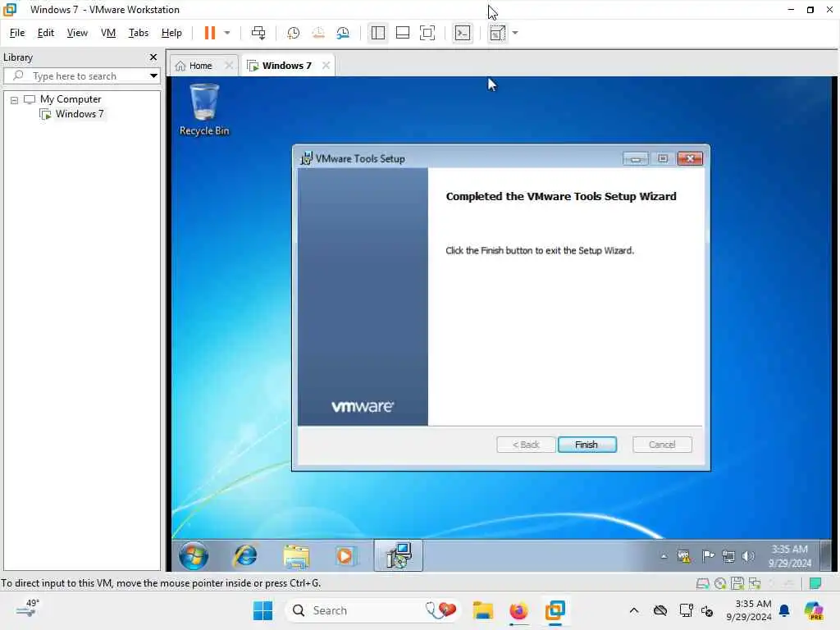Open the Tabs menu
The height and width of the screenshot is (630, 840).
(138, 33)
